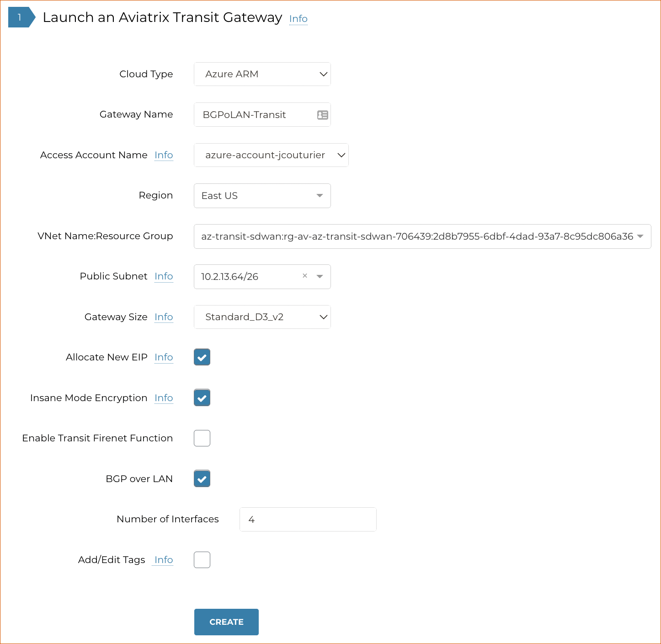
Task: Click the contact card icon in Gateway Name
Action: pyautogui.click(x=322, y=115)
